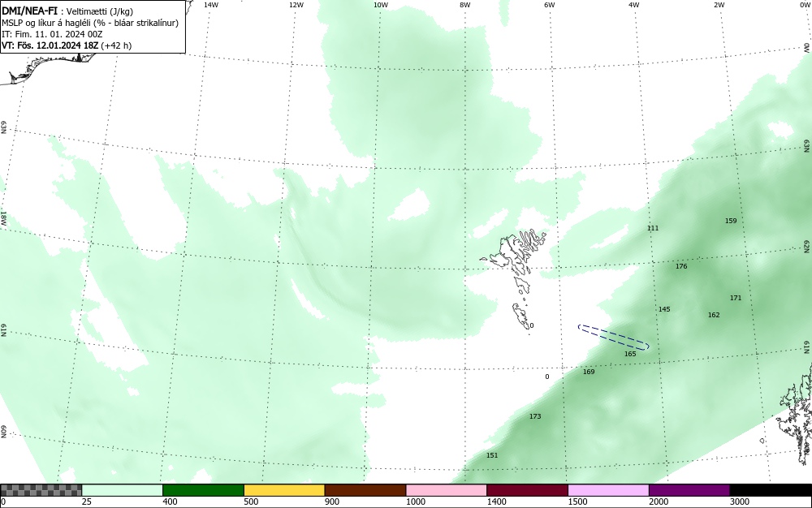Image resolution: width=812 pixels, height=508 pixels.
Task: Click the 12W longitude label
Action: pyautogui.click(x=296, y=5)
